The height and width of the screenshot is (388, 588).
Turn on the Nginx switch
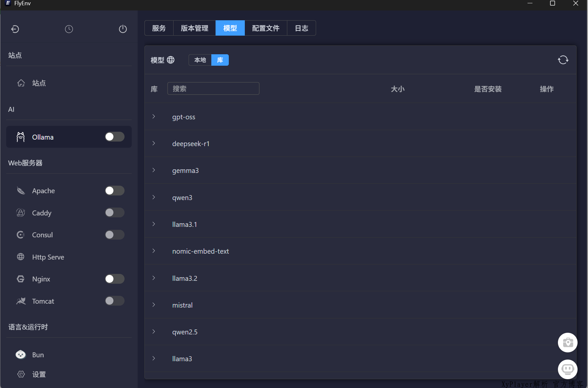114,279
